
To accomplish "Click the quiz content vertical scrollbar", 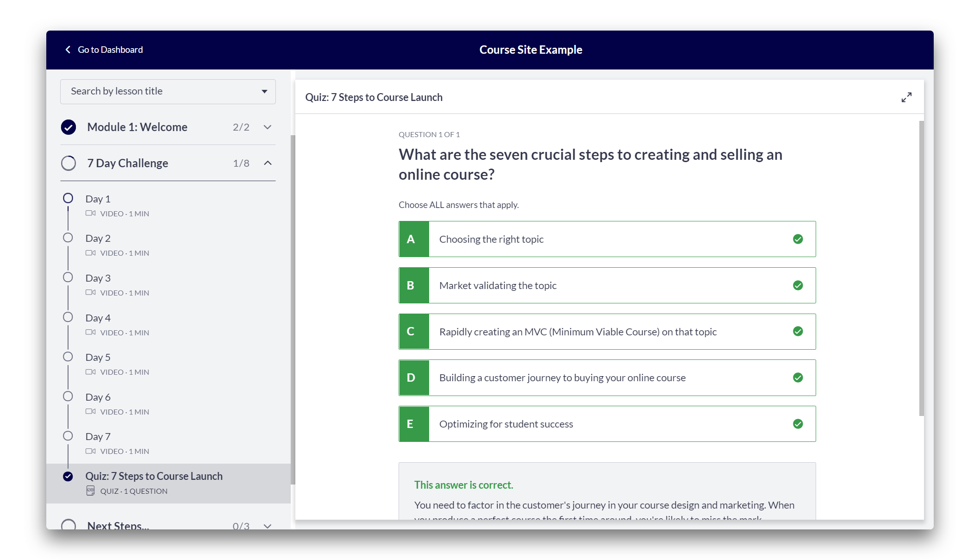I will coord(921,269).
